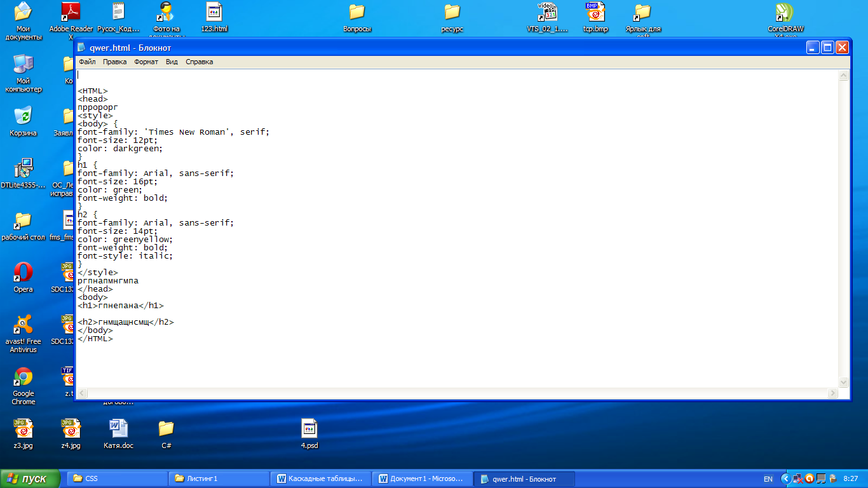Click the "<h2>гнмщащнсмщ</h2>" line
The width and height of the screenshot is (868, 488).
[125, 322]
